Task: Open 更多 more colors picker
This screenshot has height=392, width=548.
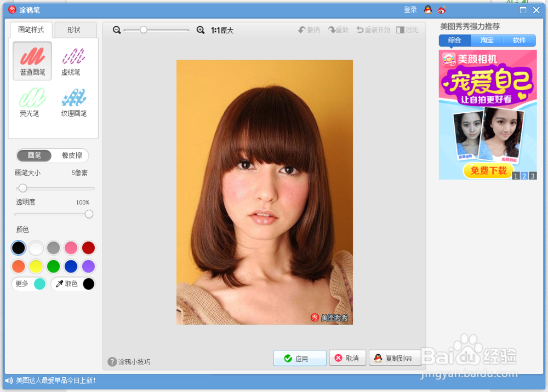Action: click(30, 284)
